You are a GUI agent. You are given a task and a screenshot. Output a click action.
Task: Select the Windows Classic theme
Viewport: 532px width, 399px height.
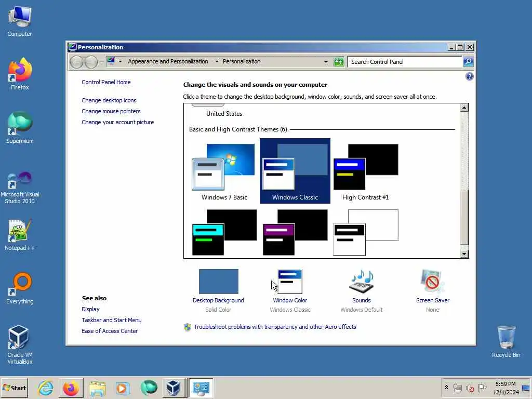[x=295, y=171]
